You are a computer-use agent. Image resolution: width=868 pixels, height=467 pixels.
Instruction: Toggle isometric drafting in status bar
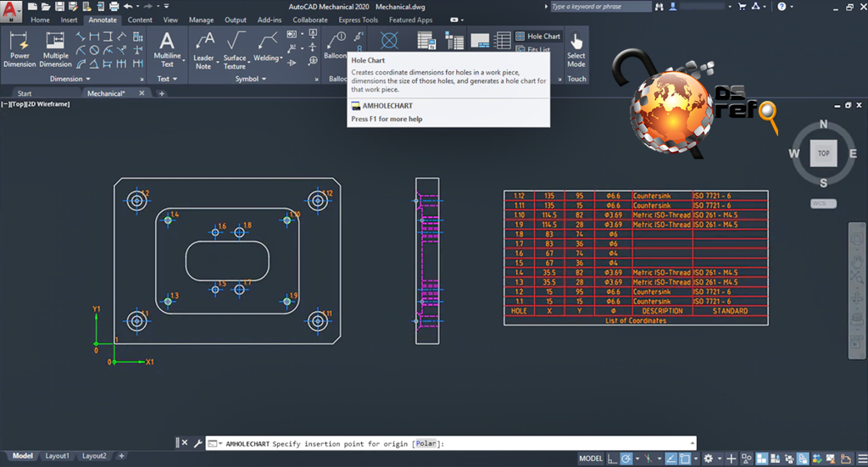coord(648,459)
